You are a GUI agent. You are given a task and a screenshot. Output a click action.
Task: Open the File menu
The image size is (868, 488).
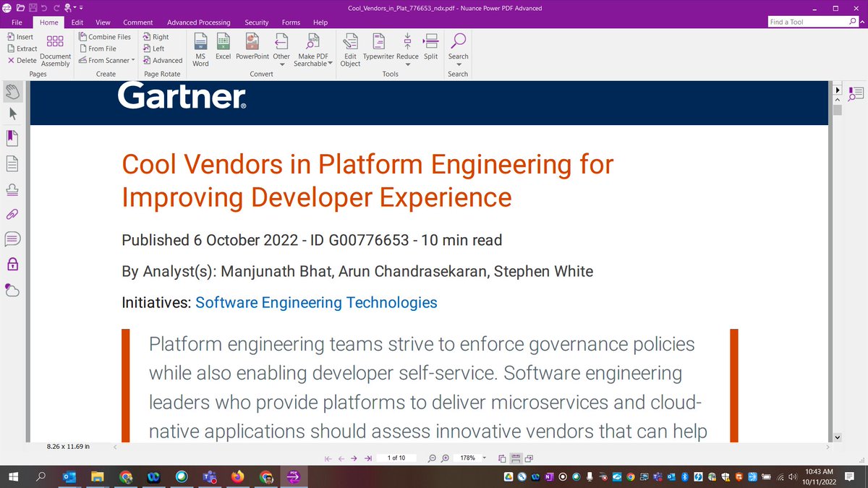[17, 22]
